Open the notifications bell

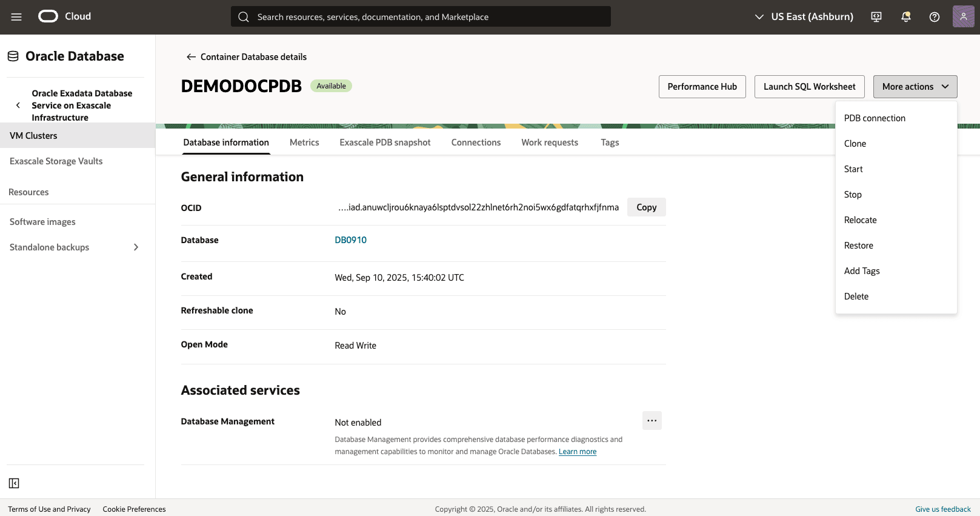(x=906, y=17)
